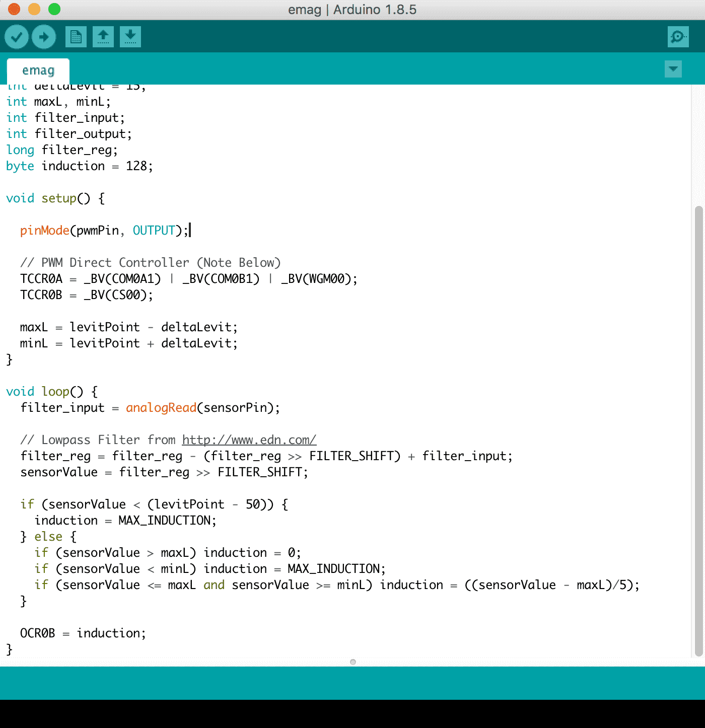Click 'if (sensorValue < minL)' line
This screenshot has width=705, height=728.
tap(210, 569)
